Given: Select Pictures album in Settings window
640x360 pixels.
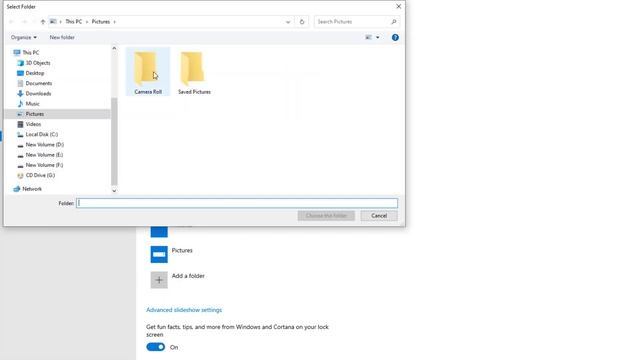Looking at the screenshot, I should (171, 254).
